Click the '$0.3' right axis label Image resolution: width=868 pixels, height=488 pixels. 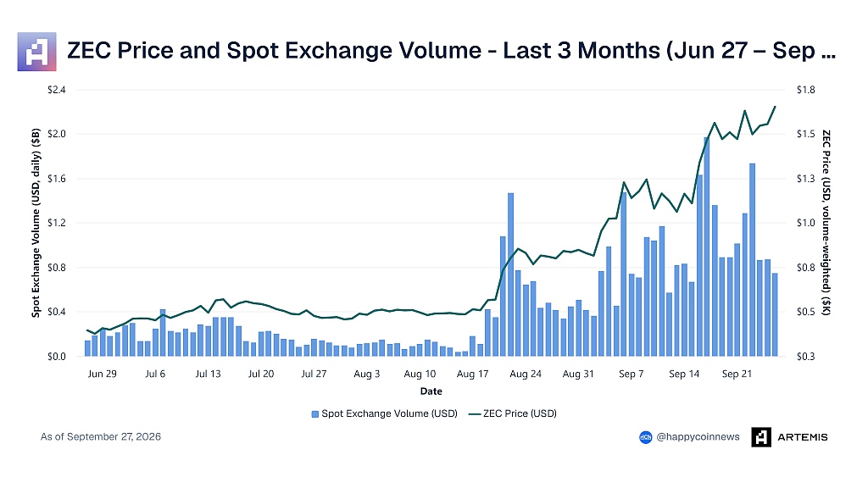[x=805, y=357]
